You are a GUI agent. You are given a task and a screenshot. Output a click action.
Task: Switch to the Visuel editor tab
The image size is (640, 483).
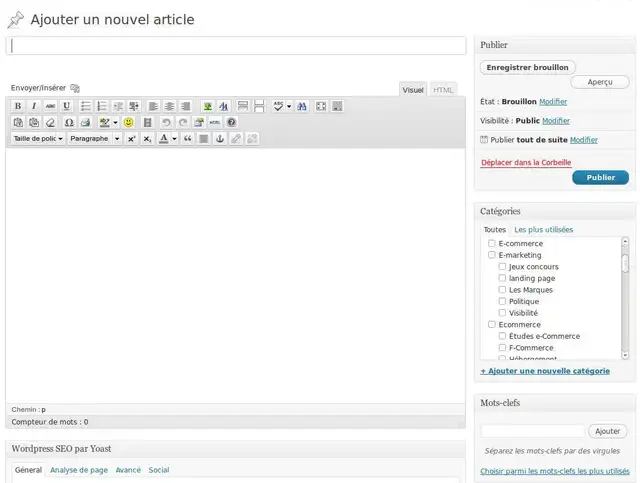coord(413,90)
